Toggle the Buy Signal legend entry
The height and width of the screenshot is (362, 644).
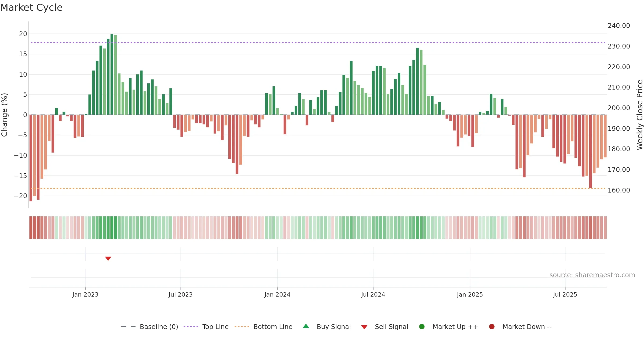coord(327,327)
